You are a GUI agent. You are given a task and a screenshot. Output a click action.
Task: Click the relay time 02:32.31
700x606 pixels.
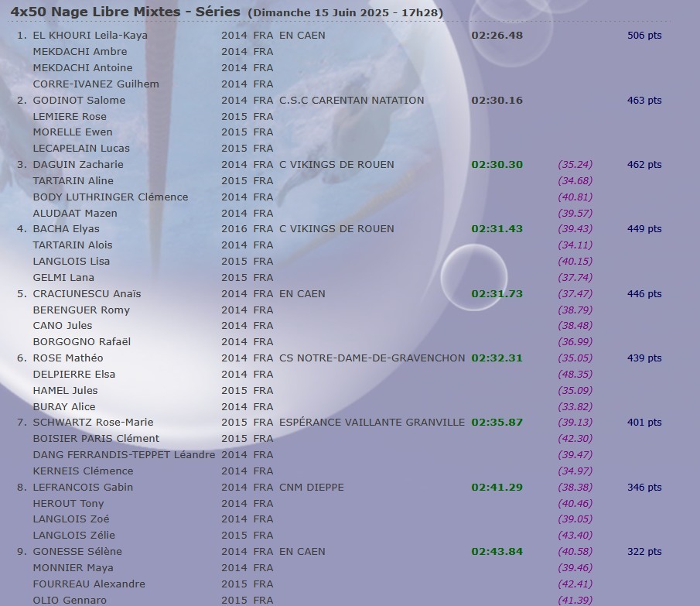coord(497,358)
